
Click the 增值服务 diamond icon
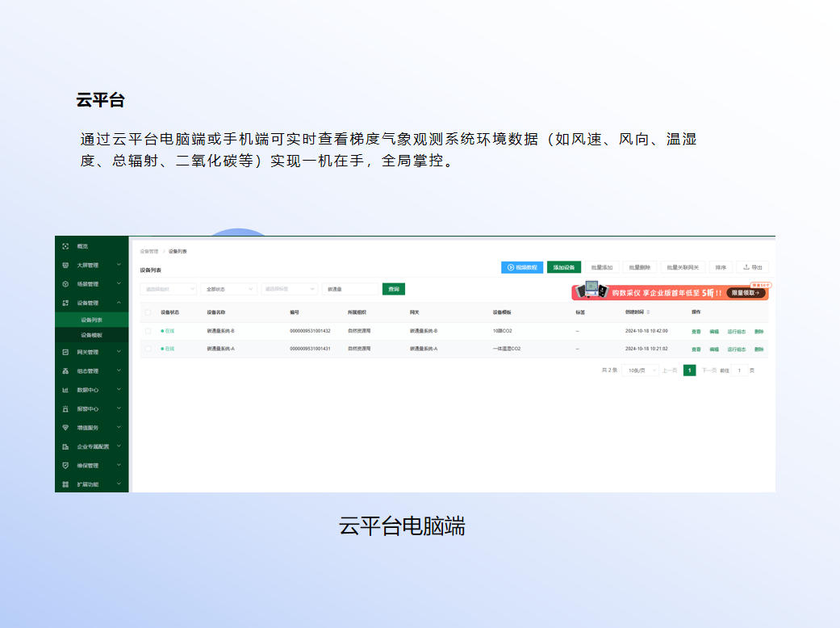point(65,427)
